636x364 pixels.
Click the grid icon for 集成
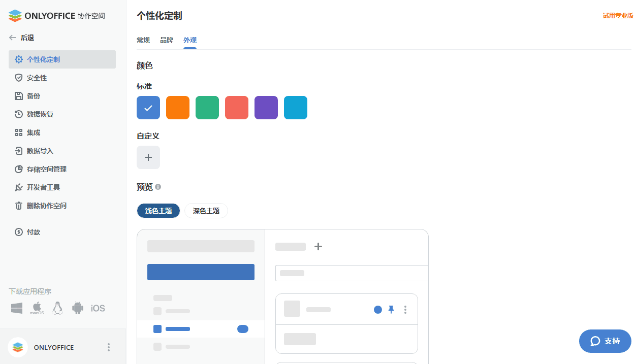pos(19,133)
